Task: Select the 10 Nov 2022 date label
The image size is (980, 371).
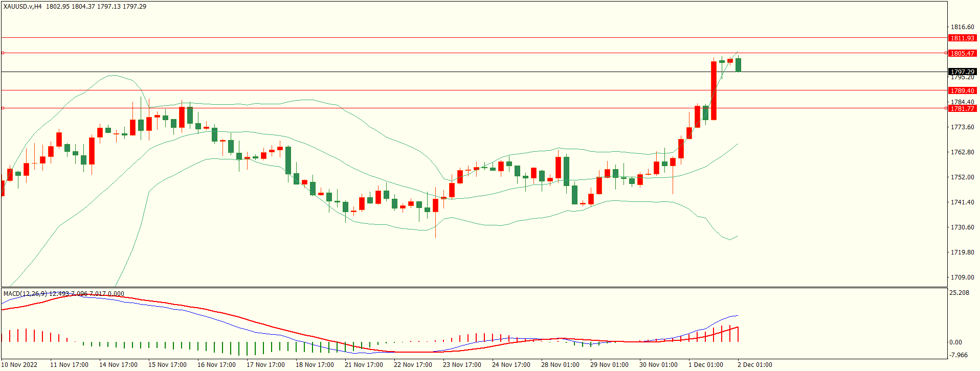Action: [20, 365]
